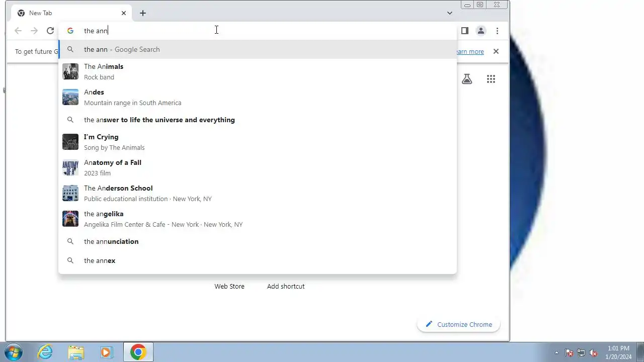Click the muted volume tray icon

pos(593,352)
